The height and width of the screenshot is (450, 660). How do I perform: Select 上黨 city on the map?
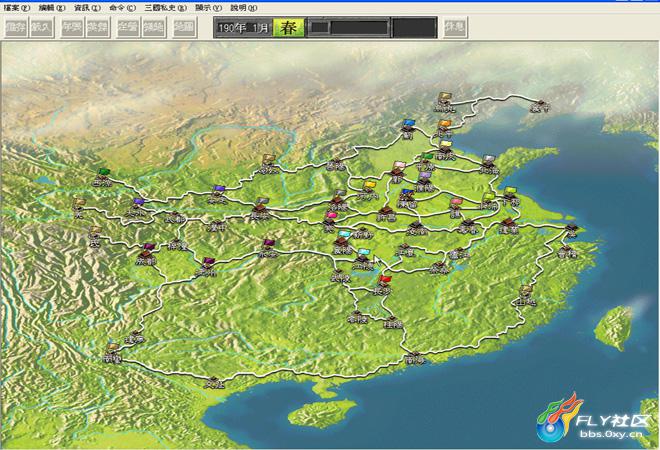(x=335, y=165)
